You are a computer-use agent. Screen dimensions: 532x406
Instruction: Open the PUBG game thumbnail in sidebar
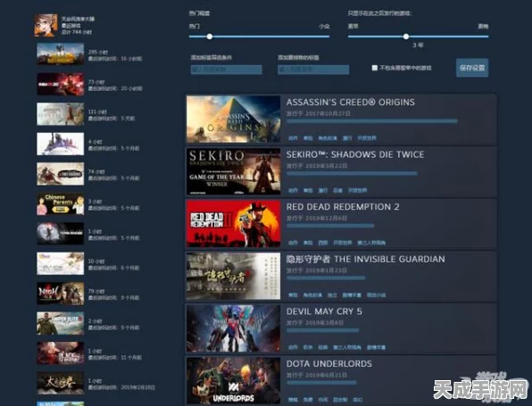pos(61,54)
